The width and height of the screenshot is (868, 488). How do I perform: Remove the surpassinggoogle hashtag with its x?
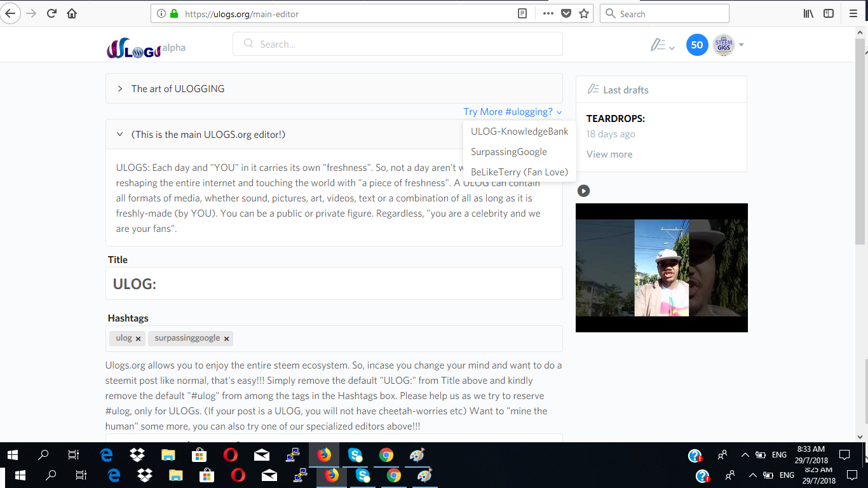click(226, 339)
